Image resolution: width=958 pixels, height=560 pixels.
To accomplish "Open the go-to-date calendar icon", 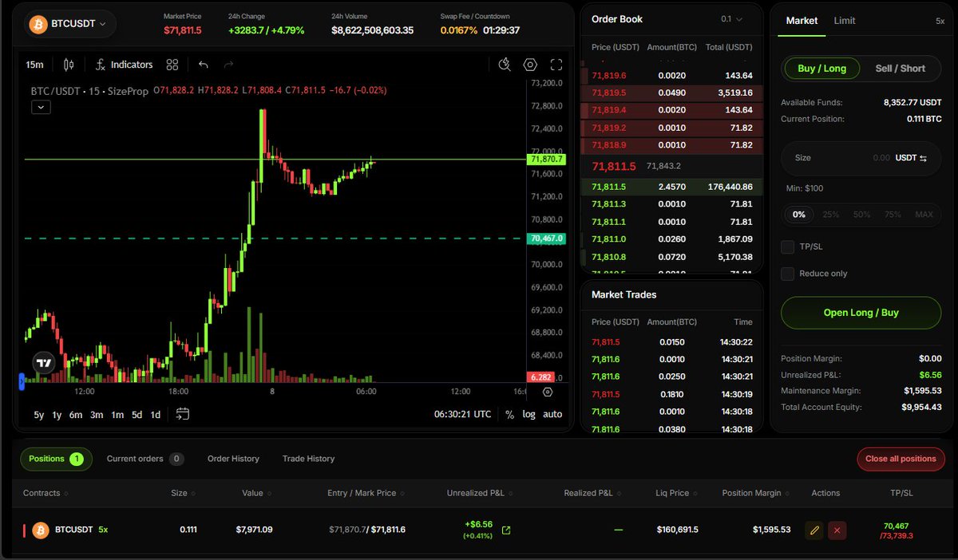I will click(183, 414).
